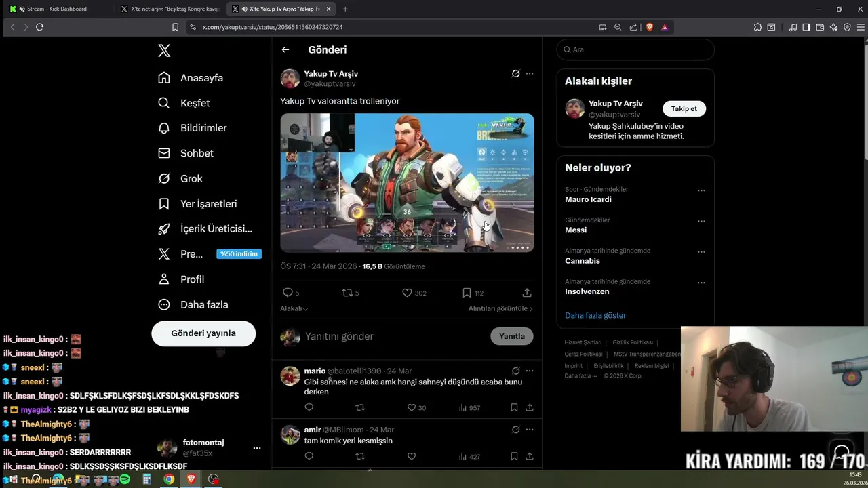Open options for Cannabis trend
The height and width of the screenshot is (488, 868).
click(701, 251)
